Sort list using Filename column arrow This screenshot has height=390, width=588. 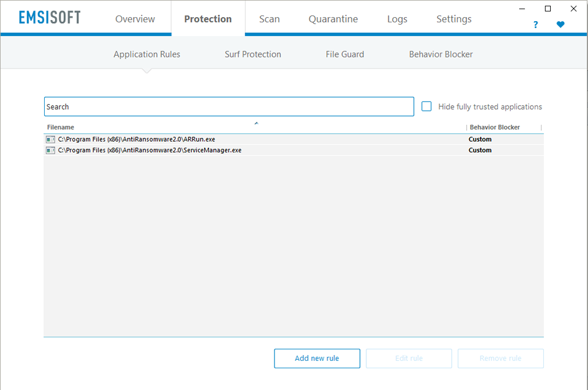[256, 123]
